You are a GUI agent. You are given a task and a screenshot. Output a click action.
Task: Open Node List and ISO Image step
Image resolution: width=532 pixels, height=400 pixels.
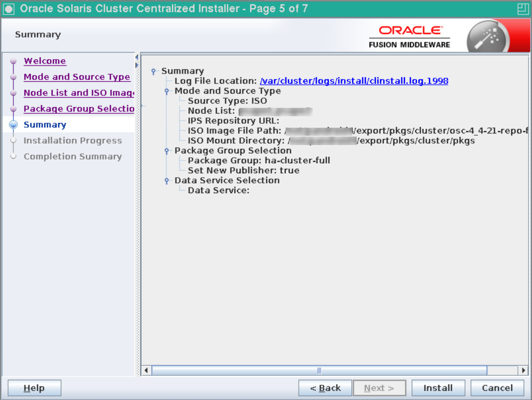pos(79,93)
